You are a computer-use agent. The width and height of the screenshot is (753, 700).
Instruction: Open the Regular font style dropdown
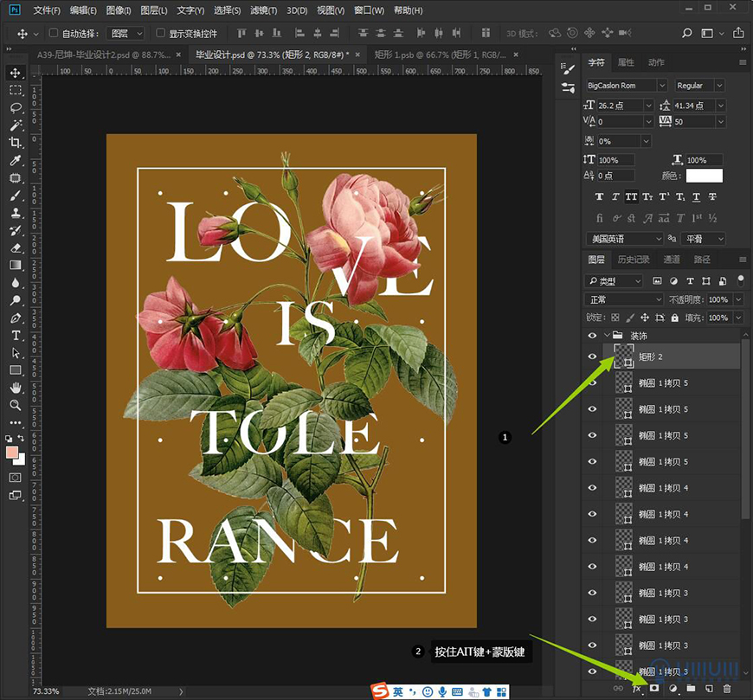[719, 86]
